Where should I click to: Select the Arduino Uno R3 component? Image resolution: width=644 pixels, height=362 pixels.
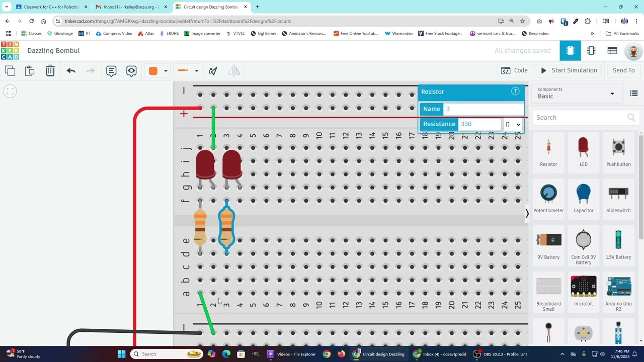pyautogui.click(x=618, y=293)
